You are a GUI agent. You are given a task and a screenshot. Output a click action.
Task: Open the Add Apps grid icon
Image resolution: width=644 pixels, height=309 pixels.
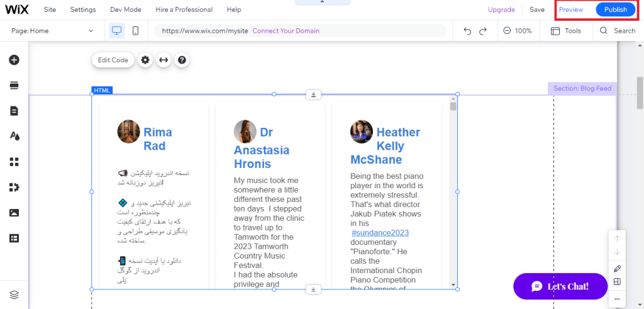(x=14, y=162)
